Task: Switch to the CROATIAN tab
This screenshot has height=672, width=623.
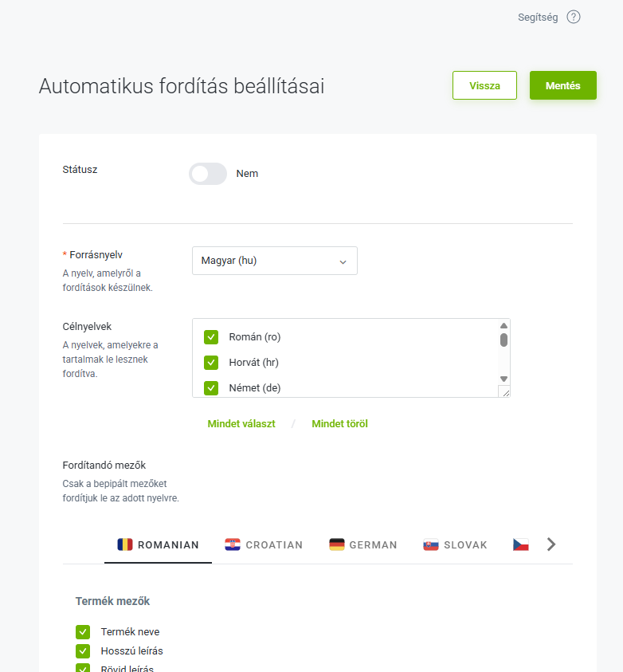Action: 264,544
